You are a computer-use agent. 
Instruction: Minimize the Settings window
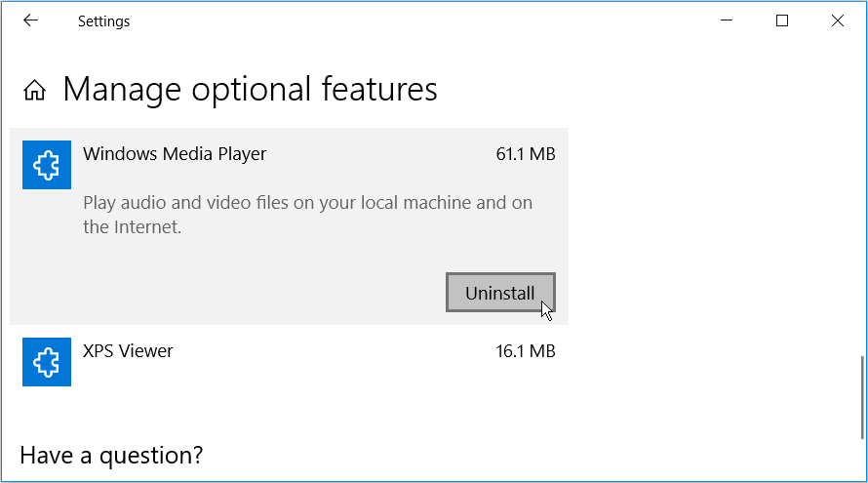pyautogui.click(x=726, y=20)
